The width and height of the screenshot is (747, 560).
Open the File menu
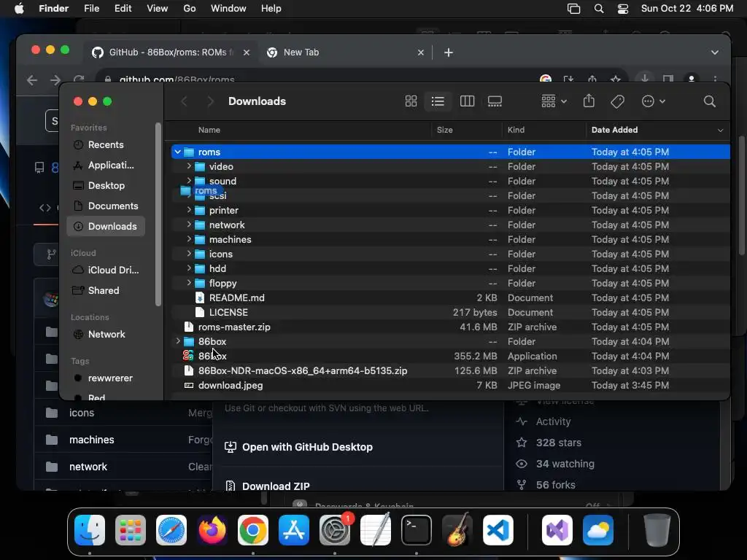91,9
